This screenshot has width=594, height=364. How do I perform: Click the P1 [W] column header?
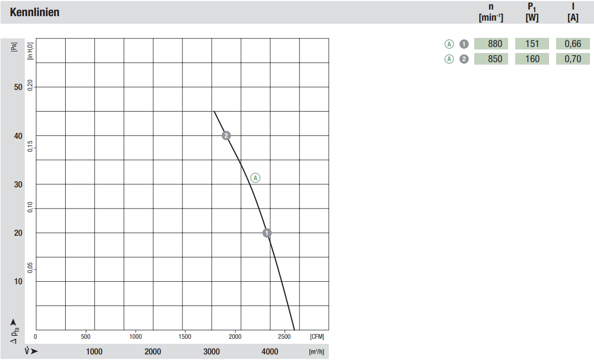tap(532, 13)
